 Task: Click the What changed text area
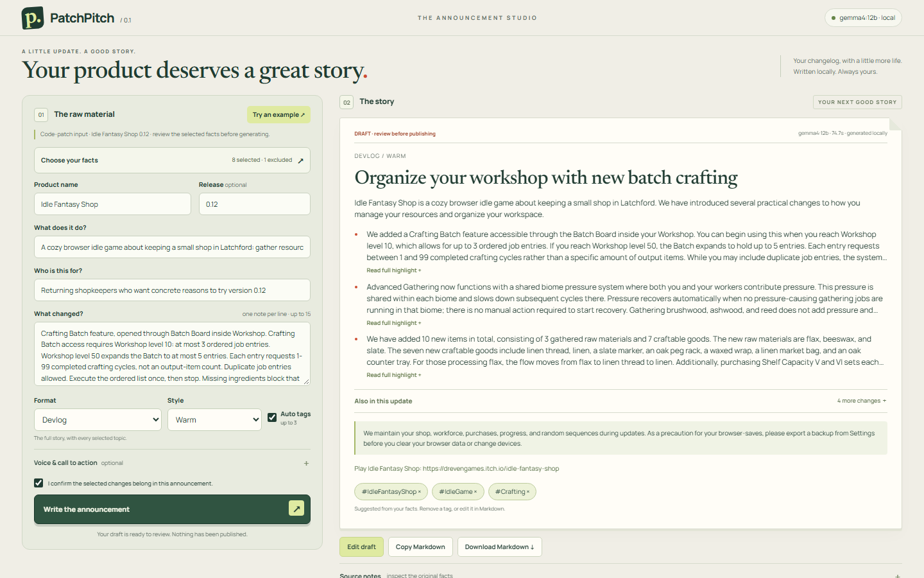click(x=172, y=354)
